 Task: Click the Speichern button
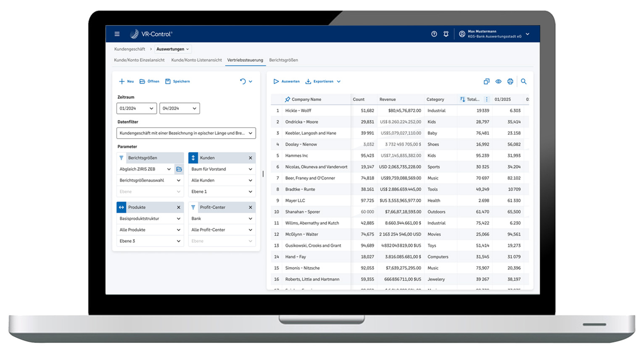(x=177, y=81)
